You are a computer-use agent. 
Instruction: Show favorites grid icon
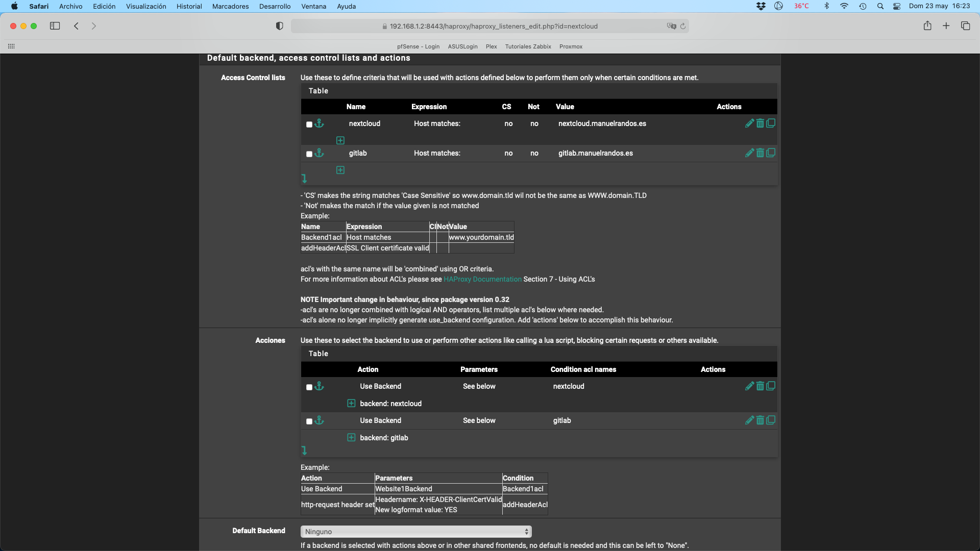[11, 46]
